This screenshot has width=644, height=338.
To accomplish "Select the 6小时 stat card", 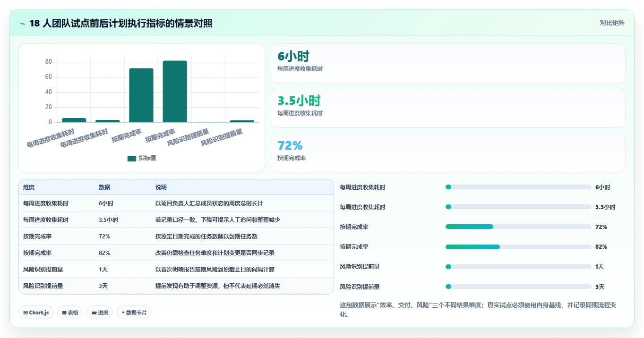I will (448, 63).
